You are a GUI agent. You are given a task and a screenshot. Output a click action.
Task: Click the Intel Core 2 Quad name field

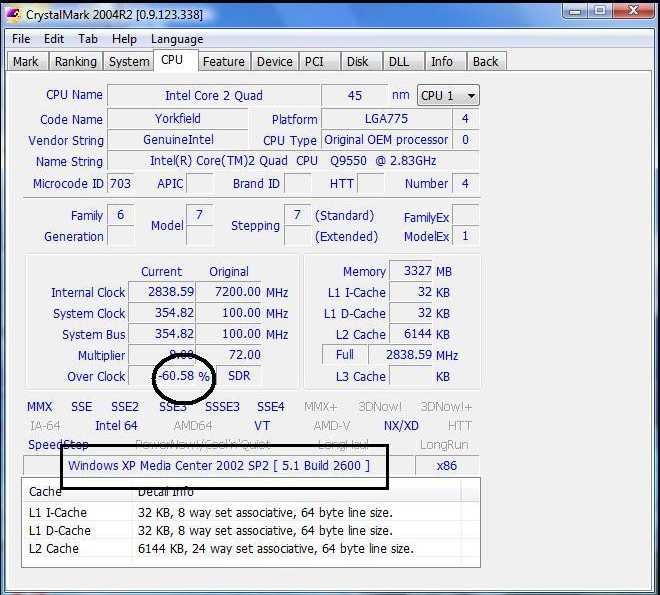[x=213, y=96]
